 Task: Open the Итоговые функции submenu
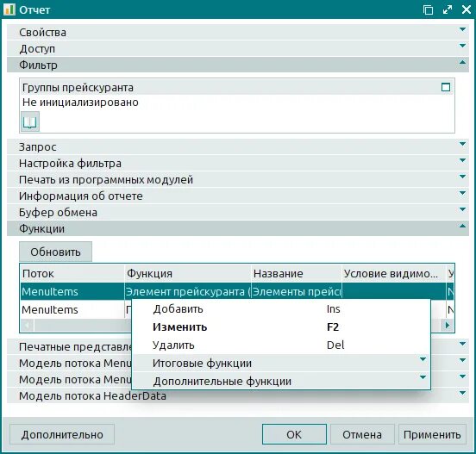[x=281, y=363]
